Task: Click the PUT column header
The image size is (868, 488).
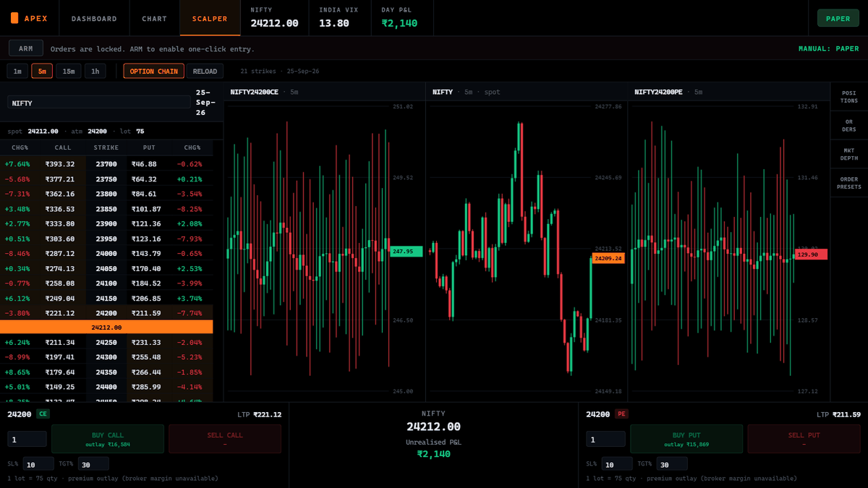Action: point(149,147)
